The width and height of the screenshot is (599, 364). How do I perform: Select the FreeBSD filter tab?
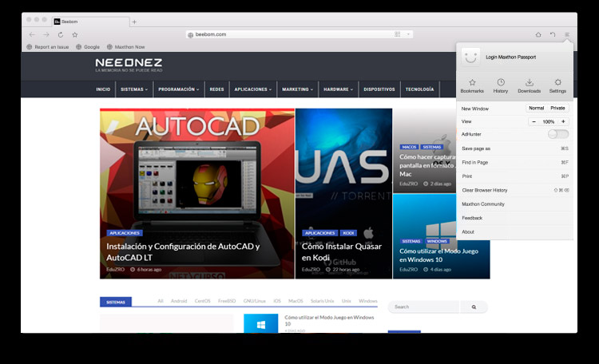pyautogui.click(x=227, y=301)
